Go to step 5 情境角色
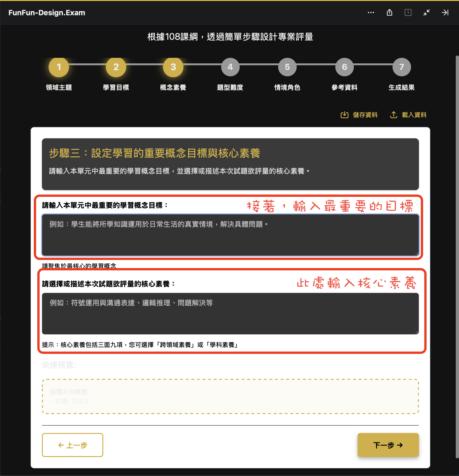The height and width of the screenshot is (476, 459). coord(287,67)
